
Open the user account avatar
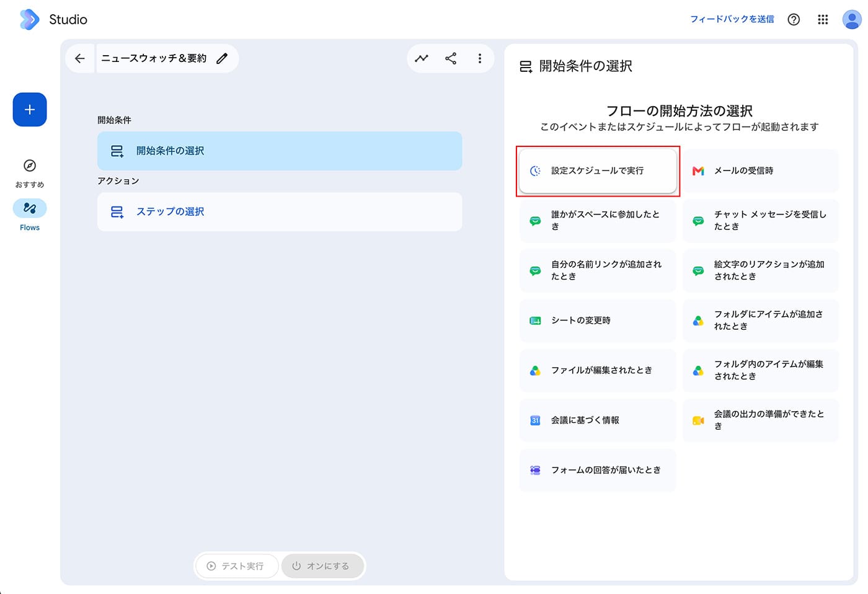(852, 19)
